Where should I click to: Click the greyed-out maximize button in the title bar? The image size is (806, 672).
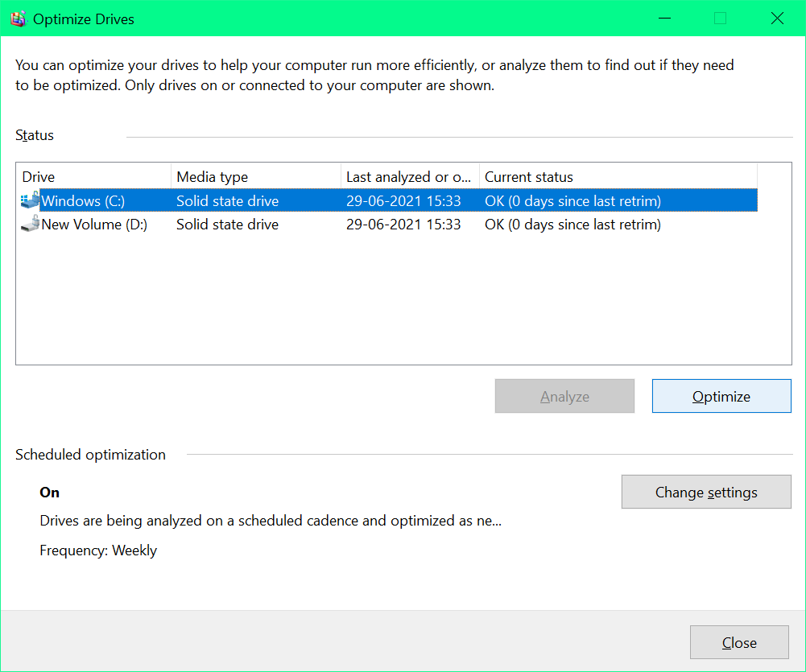click(x=720, y=19)
